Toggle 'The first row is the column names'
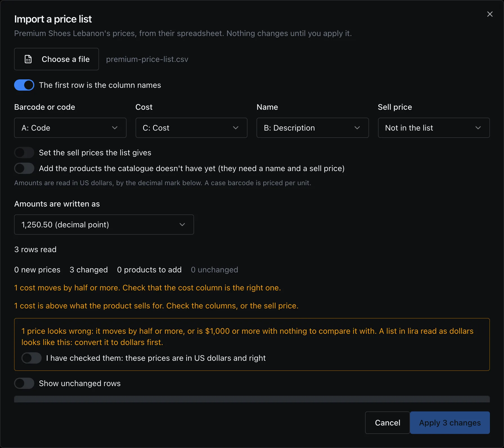The width and height of the screenshot is (504, 448). (x=24, y=85)
